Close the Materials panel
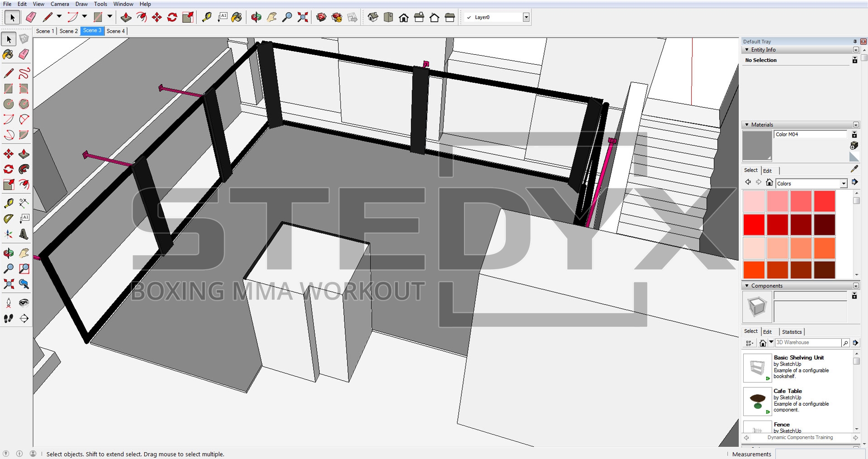Screen dimensions: 868x459 (x=856, y=124)
